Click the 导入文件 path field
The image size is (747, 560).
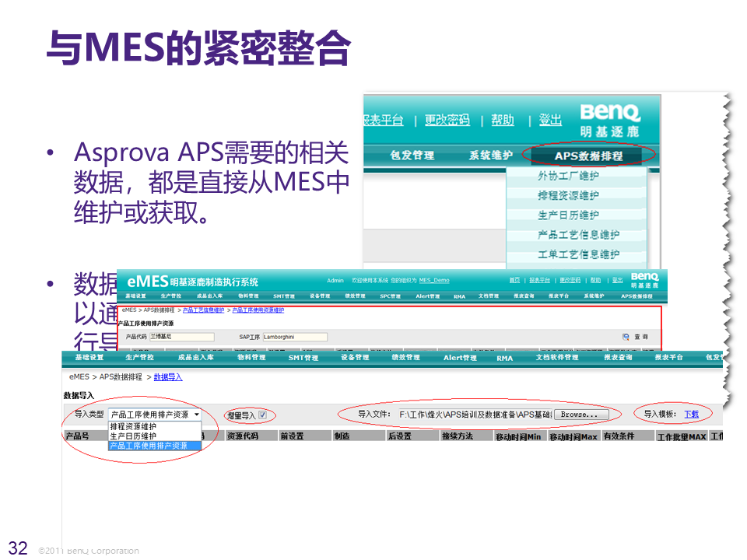pos(475,415)
